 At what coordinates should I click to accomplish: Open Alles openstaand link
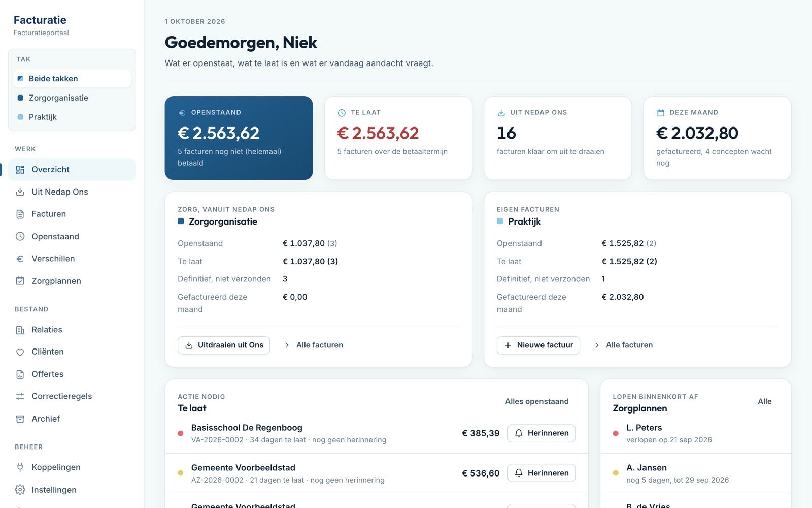pos(537,401)
